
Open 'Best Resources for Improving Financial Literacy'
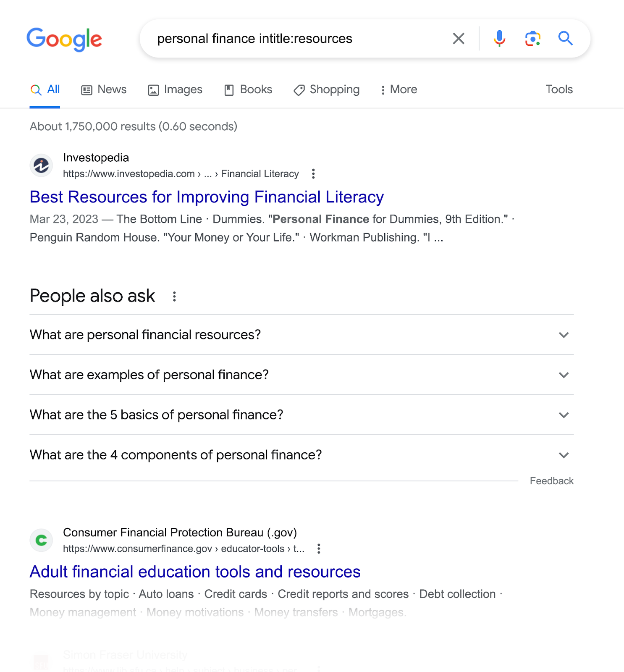(x=206, y=197)
